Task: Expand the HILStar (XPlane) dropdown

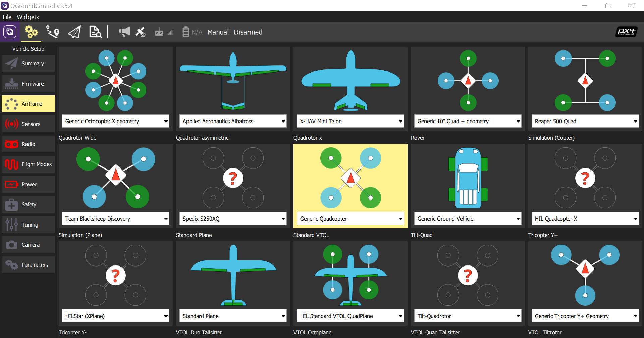Action: point(116,316)
